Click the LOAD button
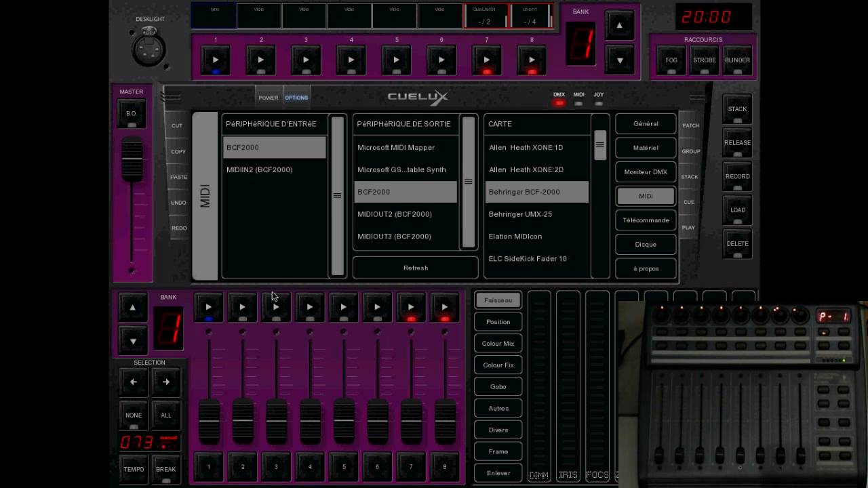Viewport: 868px width, 488px height. click(737, 210)
